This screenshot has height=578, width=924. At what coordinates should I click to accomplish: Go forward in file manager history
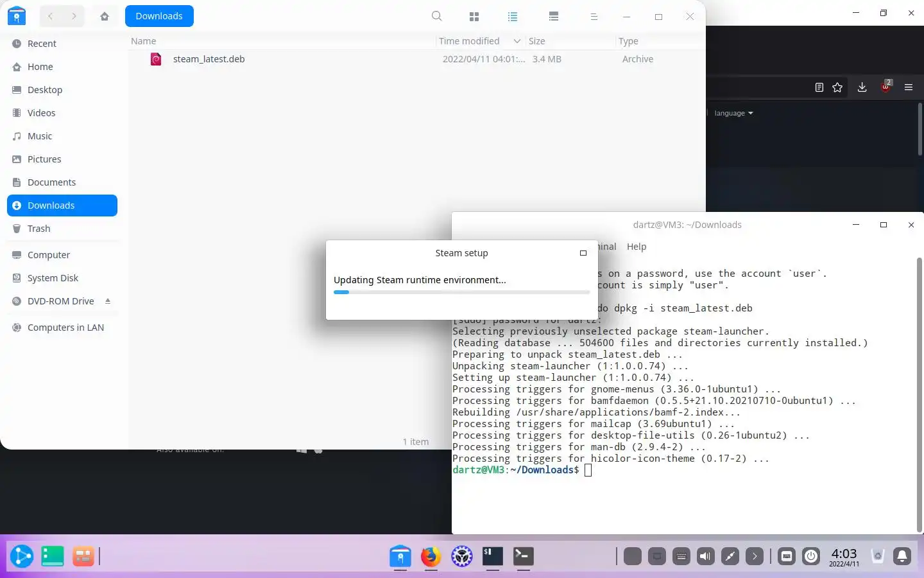pos(74,16)
